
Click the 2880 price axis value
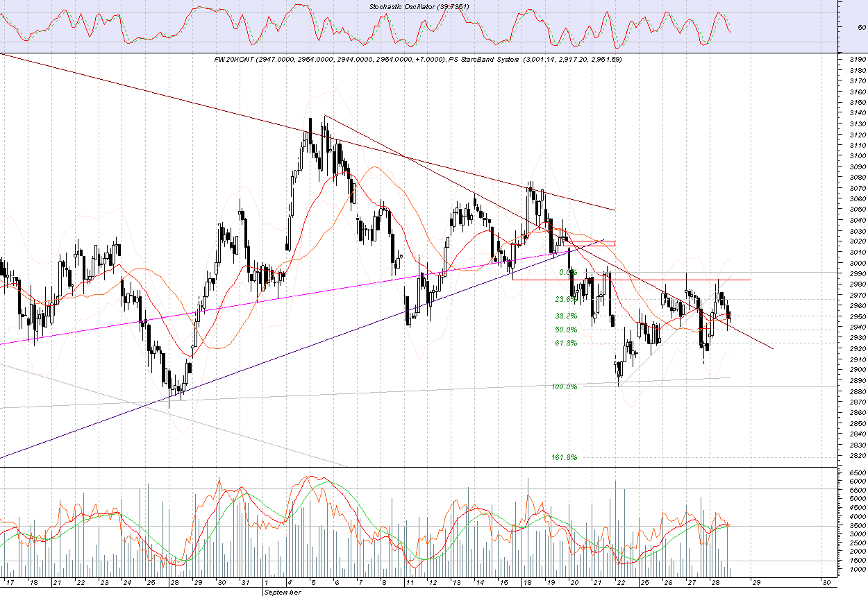(858, 391)
